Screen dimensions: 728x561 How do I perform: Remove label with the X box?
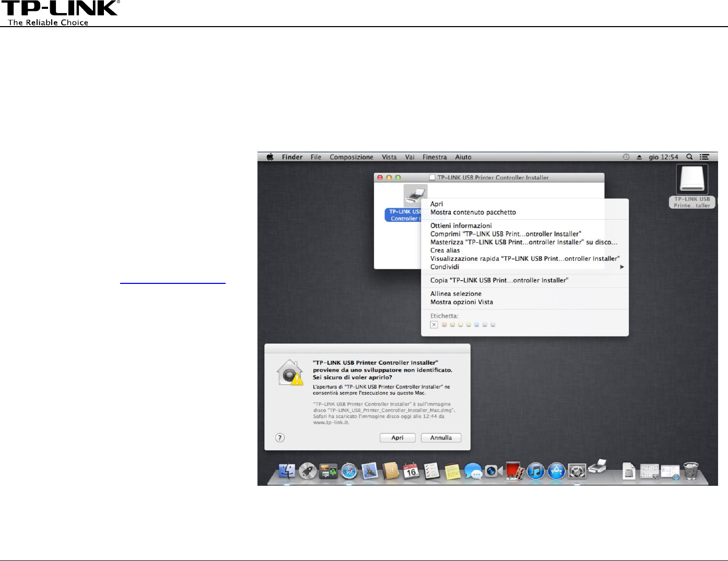click(x=434, y=325)
